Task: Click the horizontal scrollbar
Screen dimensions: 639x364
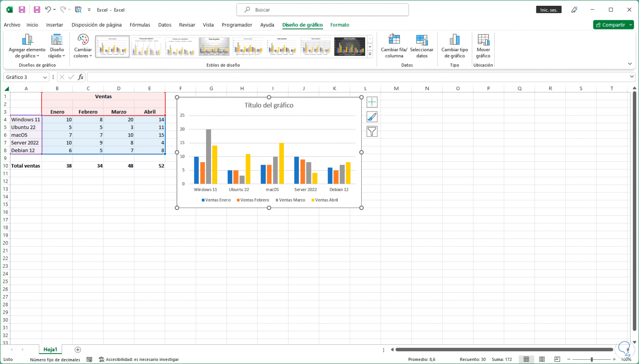Action: tap(504, 350)
